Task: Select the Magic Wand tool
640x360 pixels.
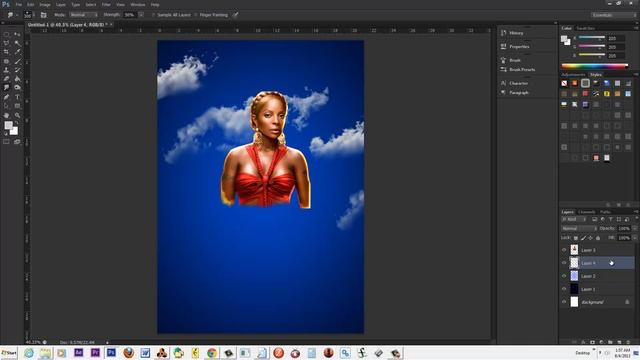Action: pyautogui.click(x=17, y=43)
